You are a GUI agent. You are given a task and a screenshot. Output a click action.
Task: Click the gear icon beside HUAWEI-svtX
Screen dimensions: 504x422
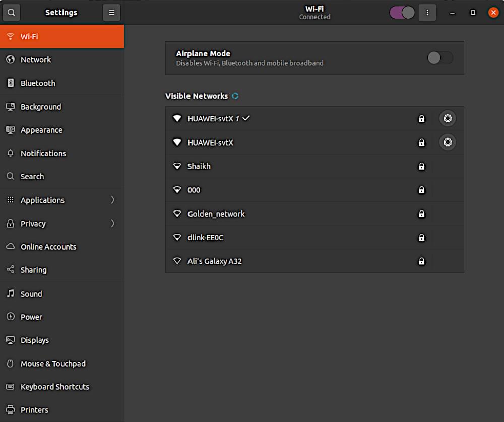(x=448, y=142)
